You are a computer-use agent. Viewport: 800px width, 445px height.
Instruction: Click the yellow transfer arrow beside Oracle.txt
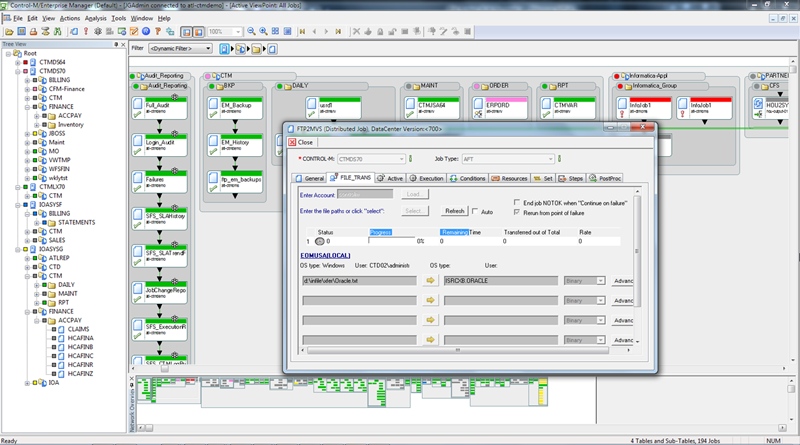431,281
